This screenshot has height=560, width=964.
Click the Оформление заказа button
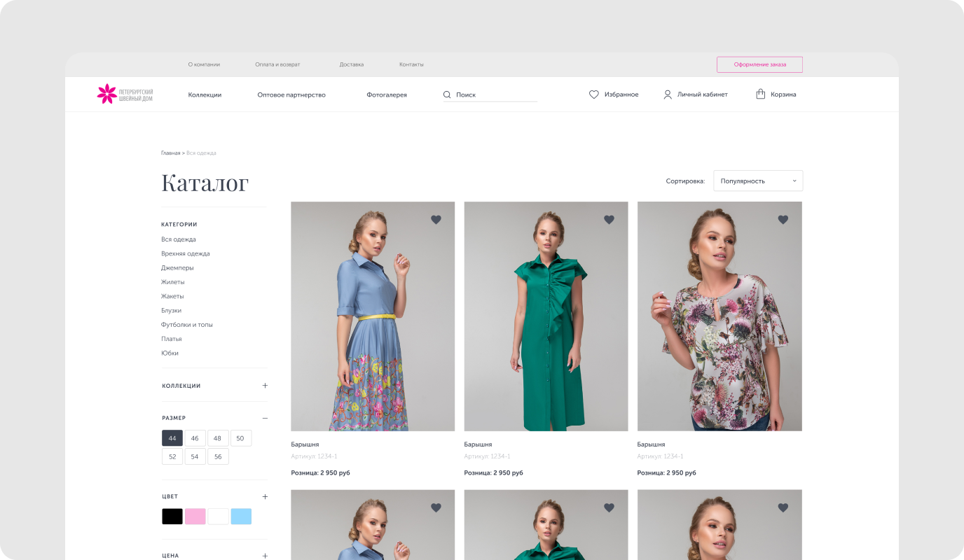(x=759, y=64)
